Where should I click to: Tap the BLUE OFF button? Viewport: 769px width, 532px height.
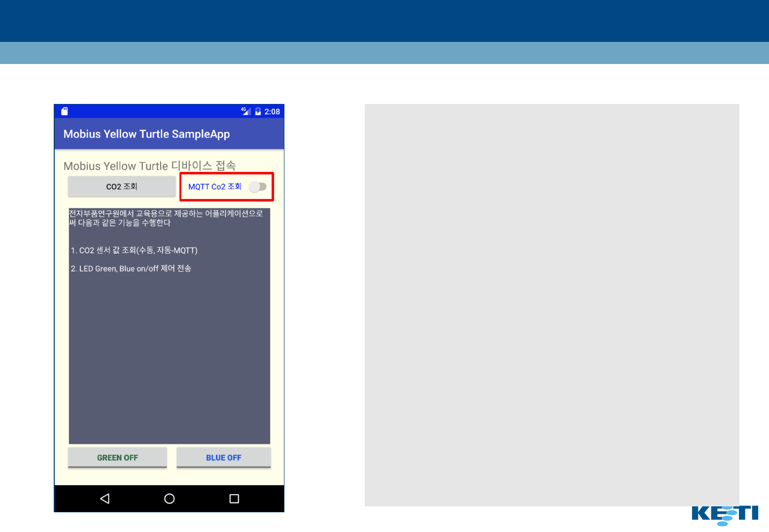tap(224, 458)
